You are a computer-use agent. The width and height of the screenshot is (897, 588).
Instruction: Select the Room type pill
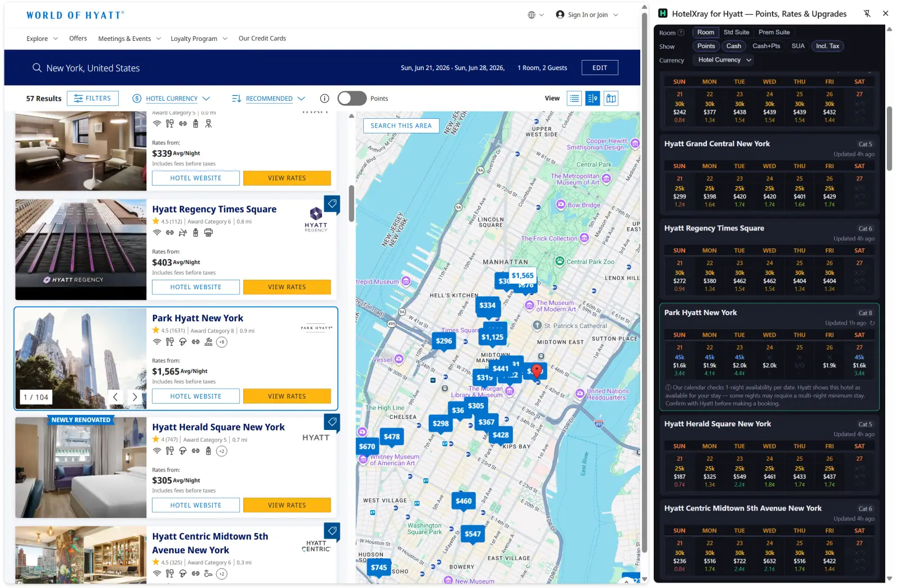[706, 33]
